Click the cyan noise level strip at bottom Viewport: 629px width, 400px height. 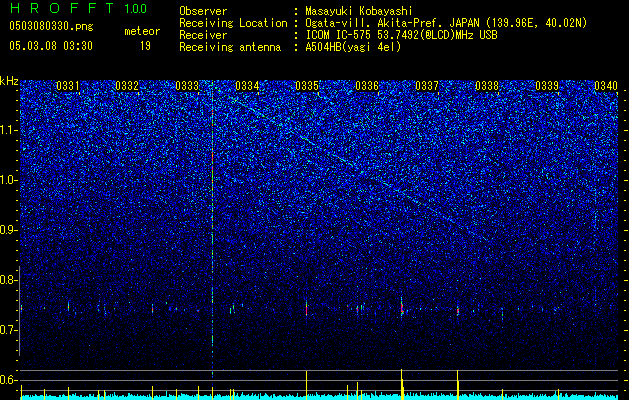pos(319,396)
